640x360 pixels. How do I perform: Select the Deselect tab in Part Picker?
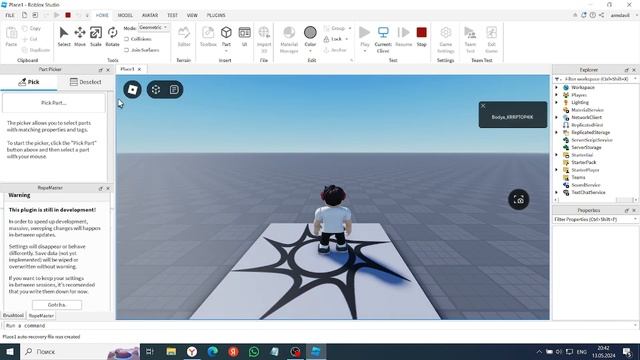[85, 82]
